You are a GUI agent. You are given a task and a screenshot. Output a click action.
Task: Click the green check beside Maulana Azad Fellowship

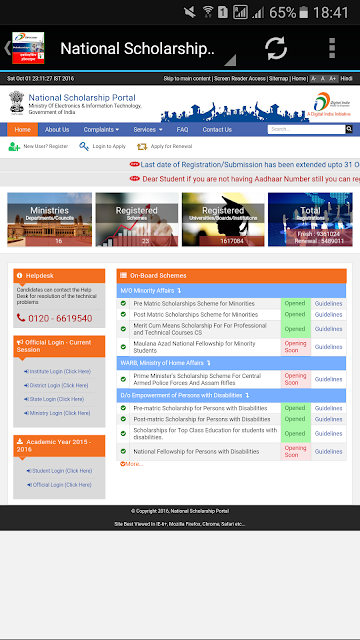tap(123, 347)
